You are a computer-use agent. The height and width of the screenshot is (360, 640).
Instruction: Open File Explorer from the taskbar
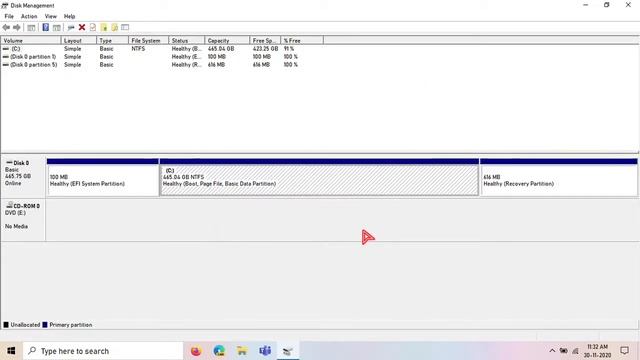242,351
